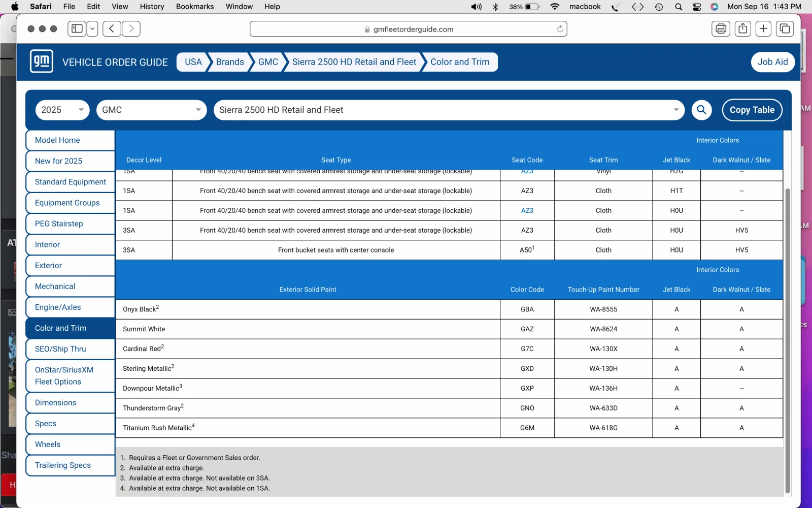Image resolution: width=812 pixels, height=508 pixels.
Task: Go back with Safari back arrow
Action: pos(112,29)
